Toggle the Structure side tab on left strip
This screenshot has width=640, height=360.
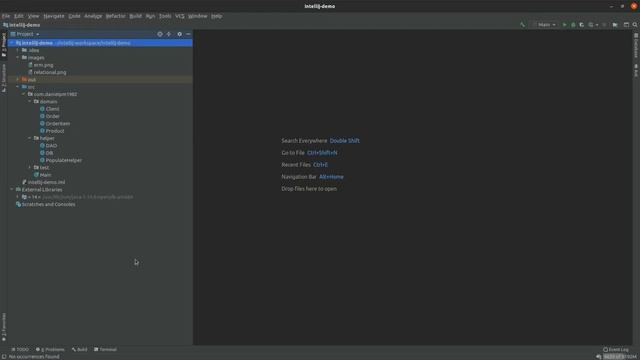pos(4,78)
